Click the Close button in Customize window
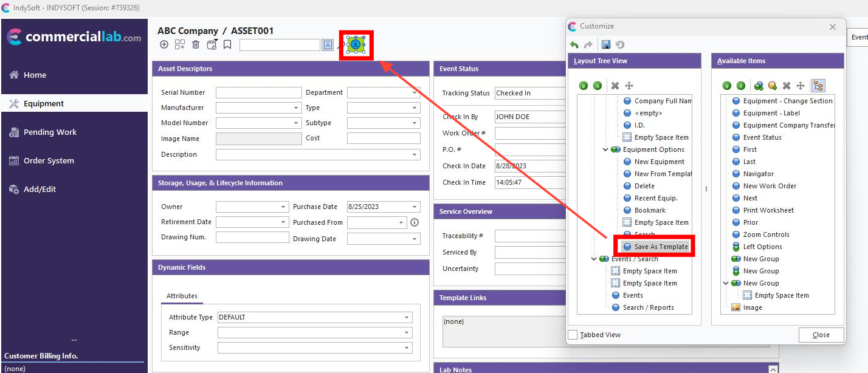868x373 pixels. 821,335
